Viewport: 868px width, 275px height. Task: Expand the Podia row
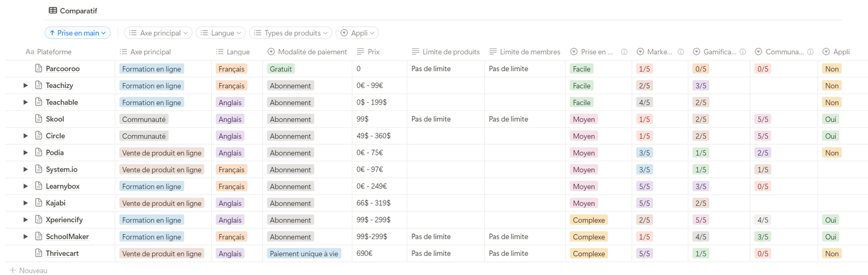25,153
